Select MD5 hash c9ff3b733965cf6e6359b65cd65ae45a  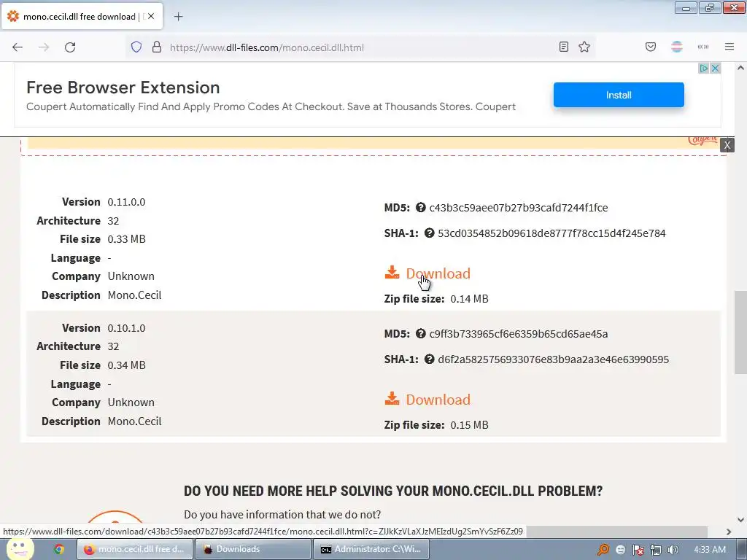point(519,334)
